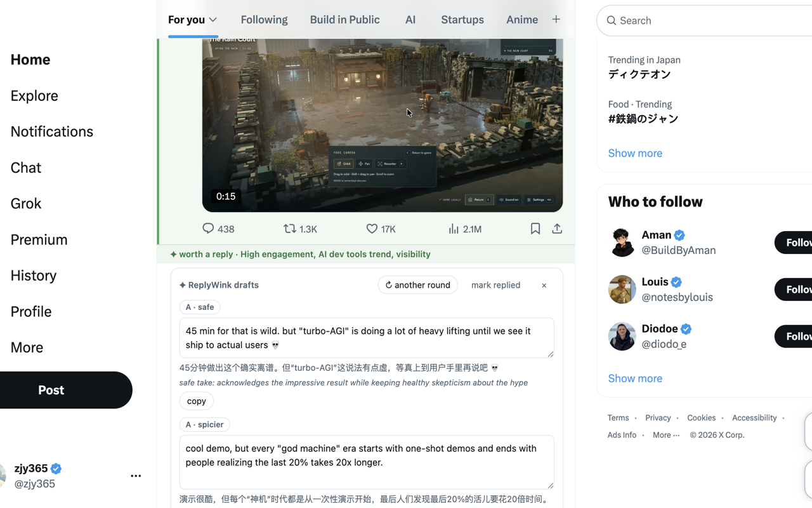Open Explore in the sidebar
812x508 pixels.
(x=34, y=95)
